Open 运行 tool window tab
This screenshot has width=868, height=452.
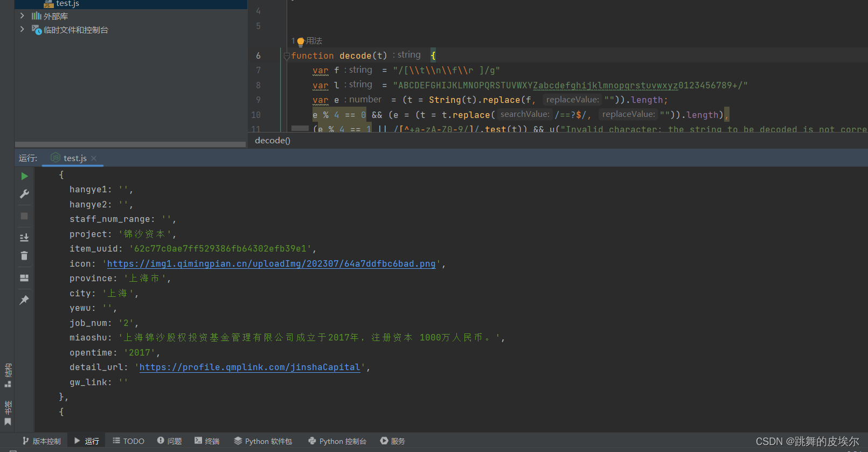coord(87,441)
